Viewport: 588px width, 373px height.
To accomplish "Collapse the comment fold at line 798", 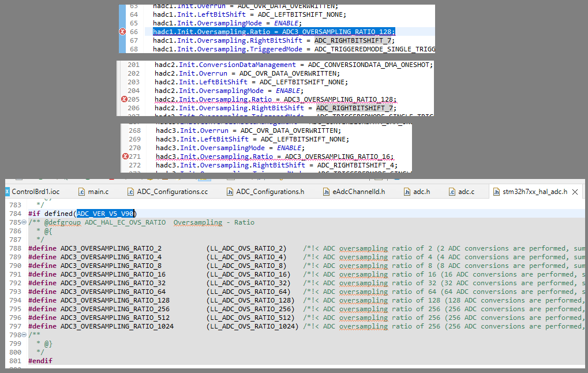I will click(24, 335).
